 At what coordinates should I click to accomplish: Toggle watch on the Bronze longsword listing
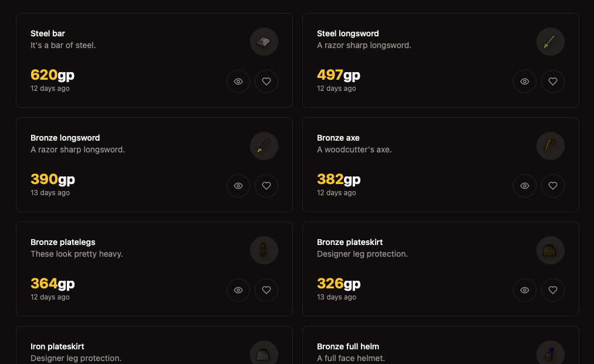point(238,186)
